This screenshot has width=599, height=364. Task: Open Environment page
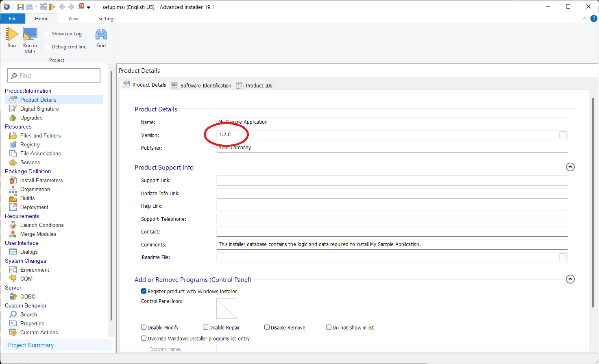tap(35, 270)
